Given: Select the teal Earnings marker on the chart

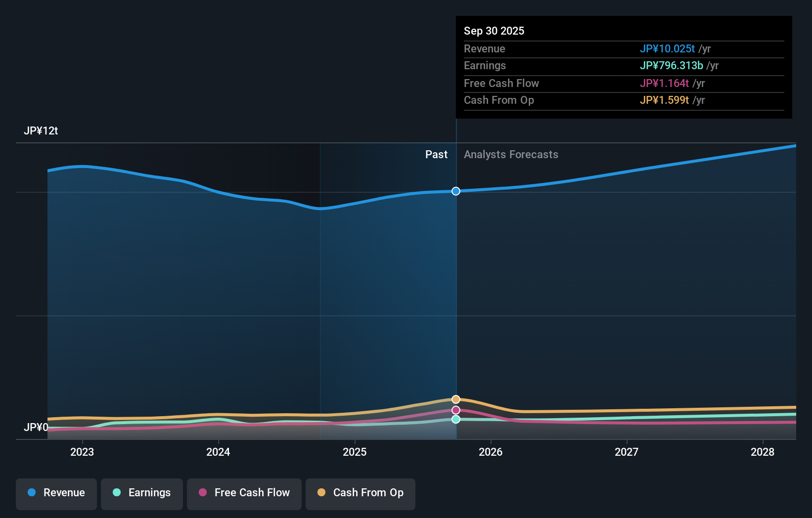Looking at the screenshot, I should click(x=455, y=419).
